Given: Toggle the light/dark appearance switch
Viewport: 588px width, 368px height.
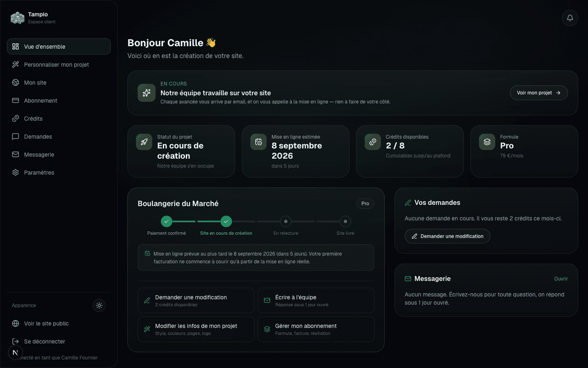Looking at the screenshot, I should click(99, 305).
